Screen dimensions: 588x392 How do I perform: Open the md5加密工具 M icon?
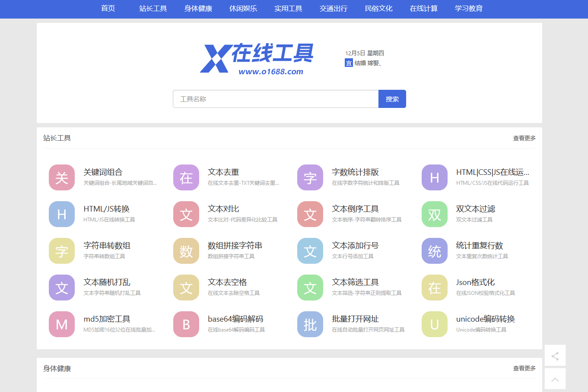(62, 324)
